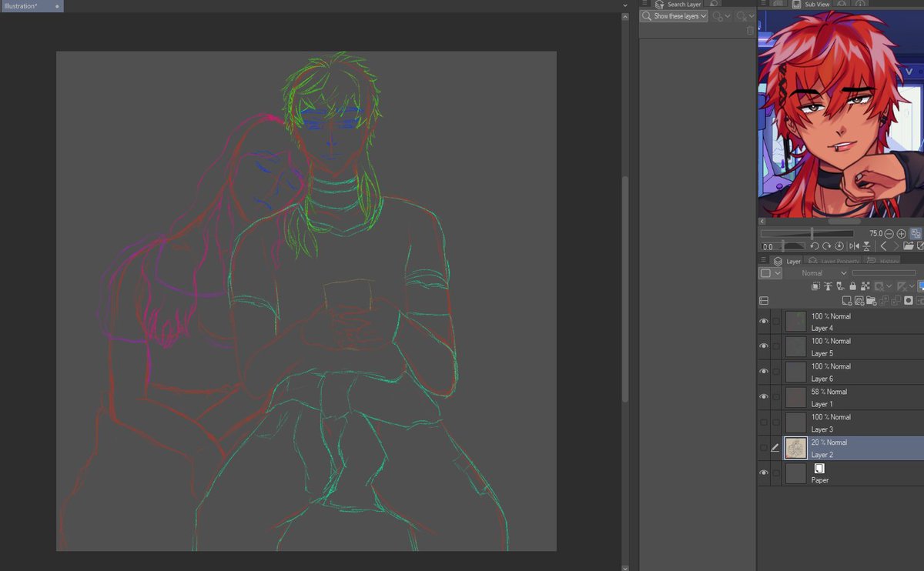The width and height of the screenshot is (924, 571).
Task: Rotate the Sub View image left
Action: (x=815, y=246)
